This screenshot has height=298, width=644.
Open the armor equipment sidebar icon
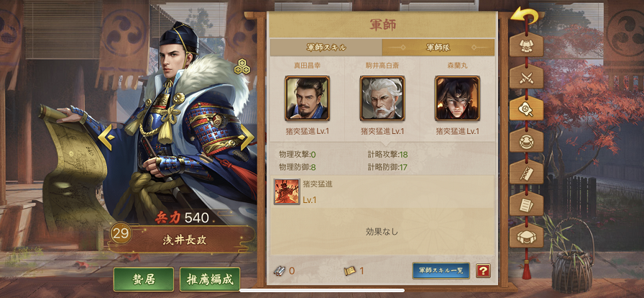526,45
